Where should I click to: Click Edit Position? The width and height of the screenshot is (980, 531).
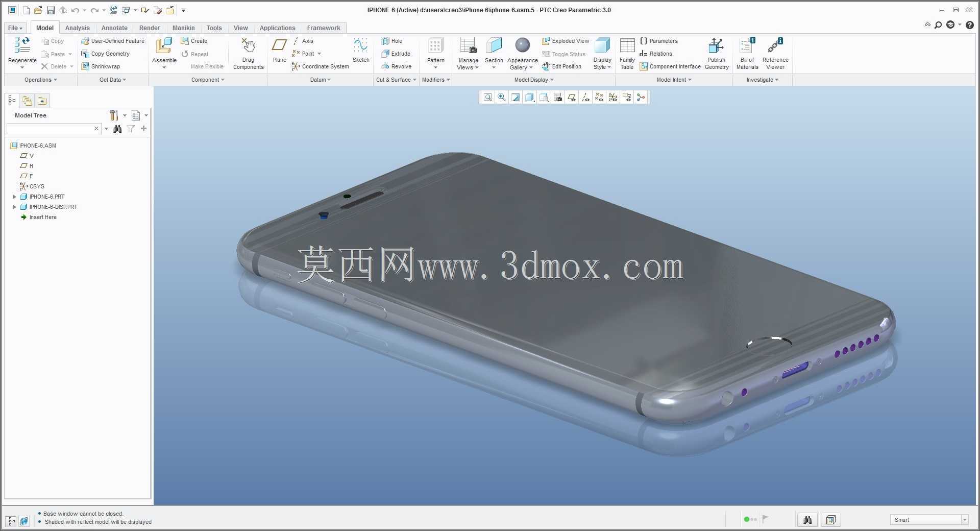pos(561,66)
